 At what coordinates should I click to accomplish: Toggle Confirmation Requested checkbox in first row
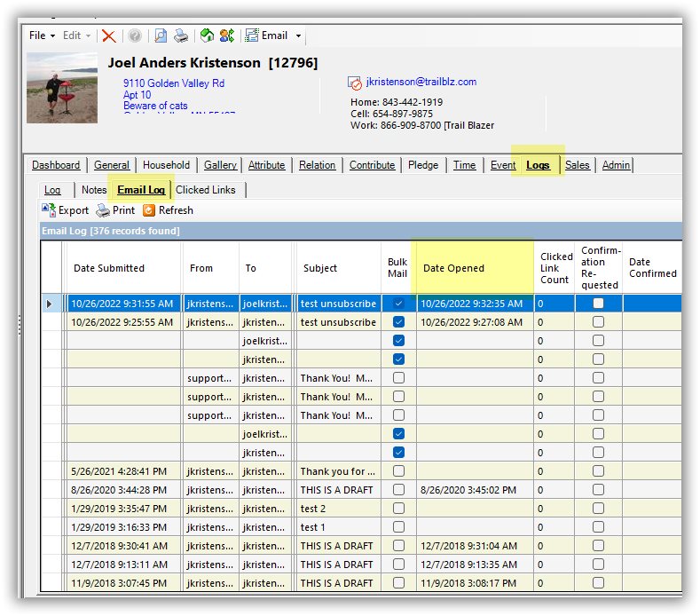[x=599, y=304]
